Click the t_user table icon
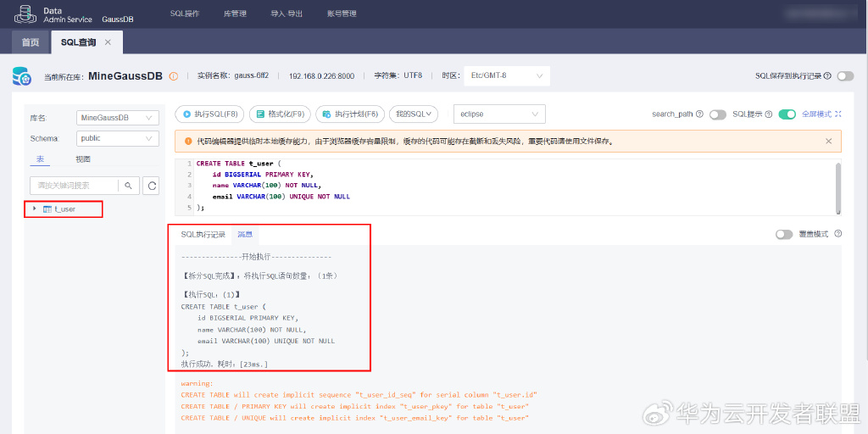Screen dimensions: 868x434 point(47,209)
